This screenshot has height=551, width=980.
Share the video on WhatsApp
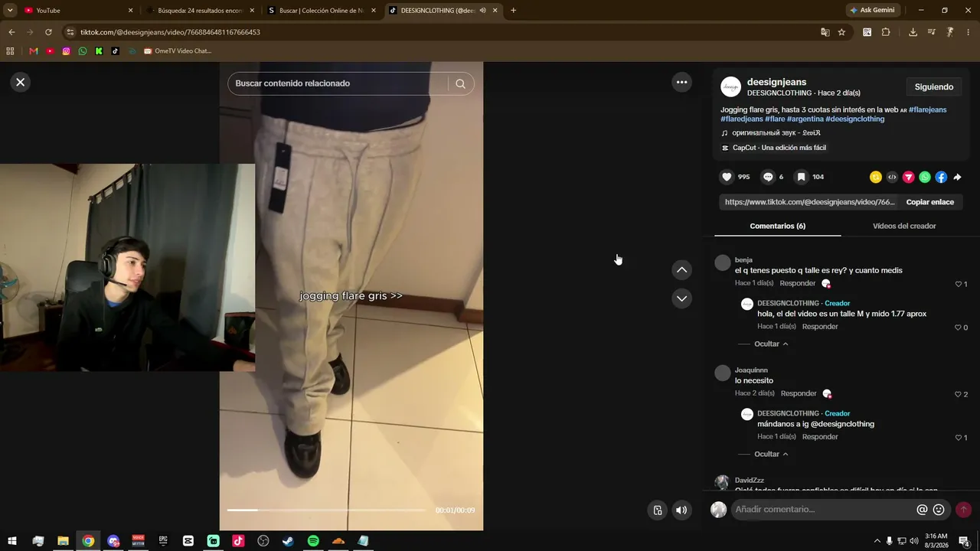pyautogui.click(x=925, y=177)
